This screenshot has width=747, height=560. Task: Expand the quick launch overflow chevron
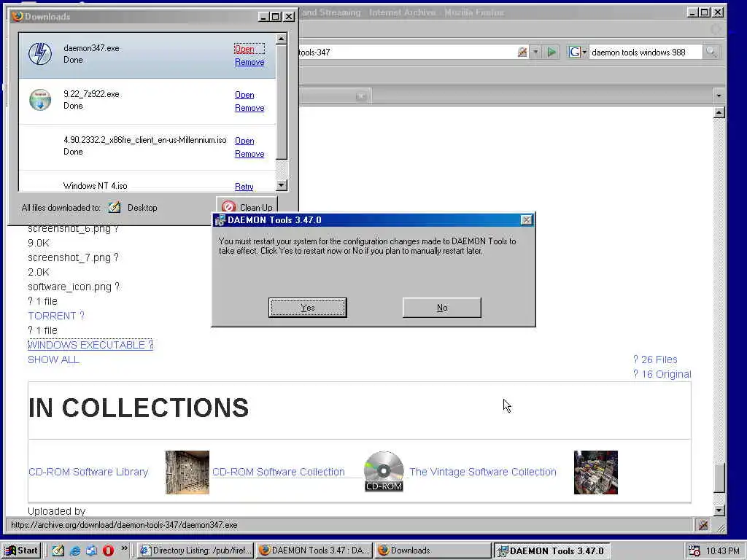[124, 548]
